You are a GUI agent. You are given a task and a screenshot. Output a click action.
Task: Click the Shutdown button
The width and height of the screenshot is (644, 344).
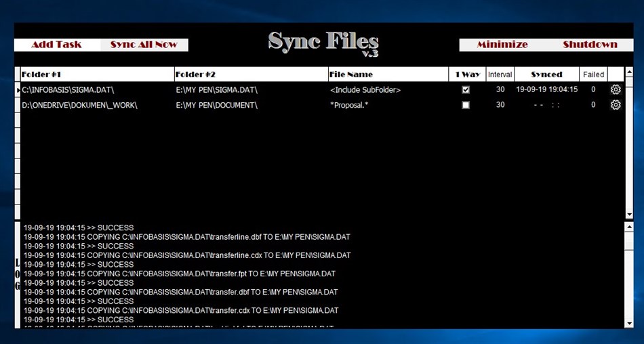tap(590, 45)
